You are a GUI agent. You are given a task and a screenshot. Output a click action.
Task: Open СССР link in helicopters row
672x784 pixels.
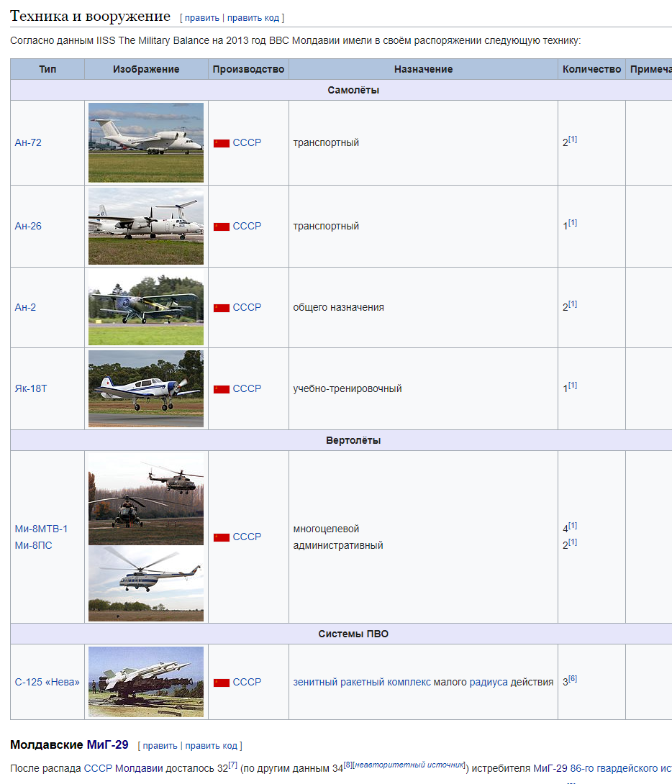coord(247,537)
